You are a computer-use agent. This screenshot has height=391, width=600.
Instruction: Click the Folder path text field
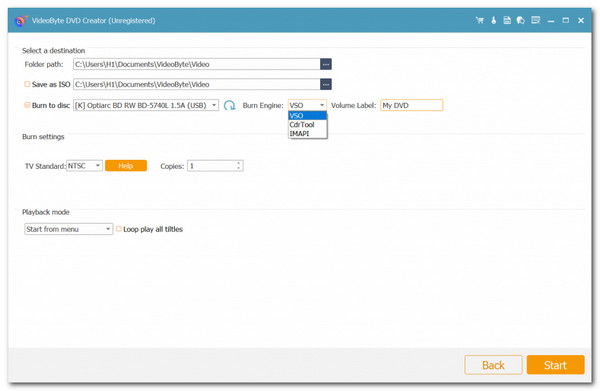[x=197, y=64]
